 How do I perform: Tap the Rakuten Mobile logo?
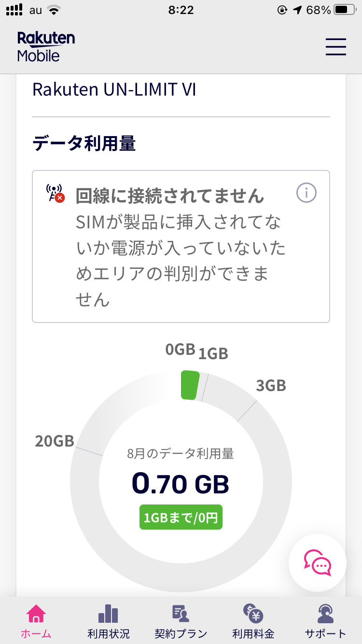coord(46,47)
